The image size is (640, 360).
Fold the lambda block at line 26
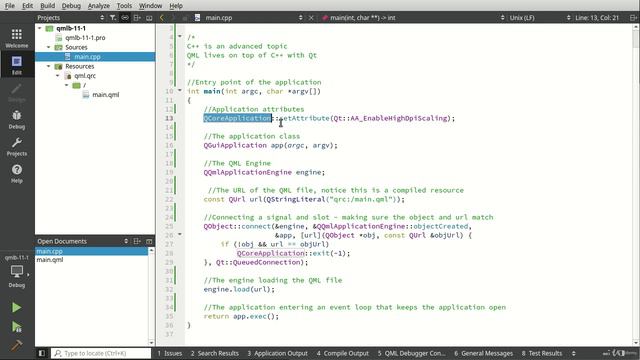click(x=180, y=235)
